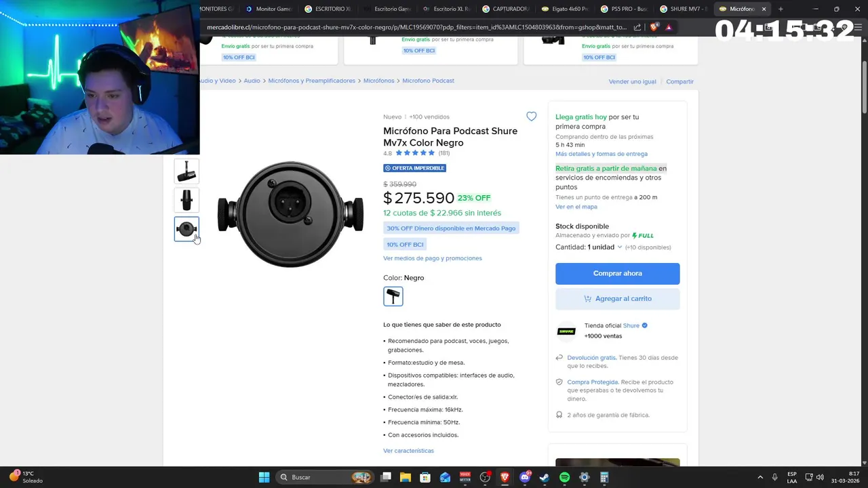Select first product thumbnail with stand
868x488 pixels.
pos(186,171)
